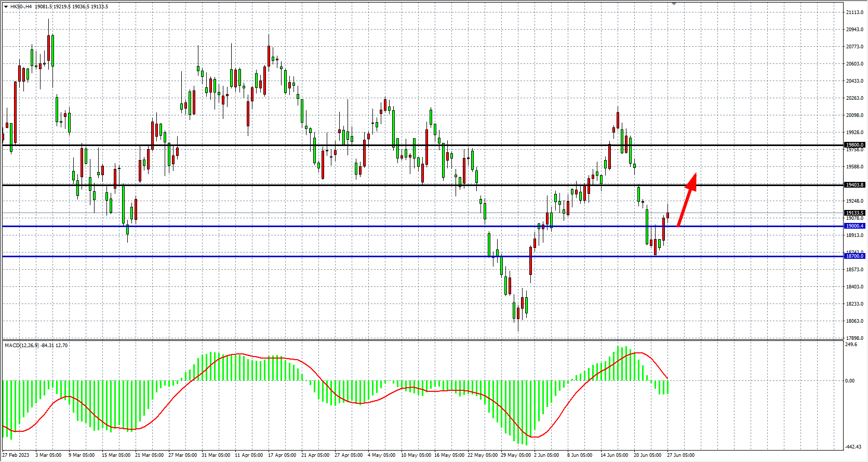The width and height of the screenshot is (868, 462).
Task: Click the HK50-,H4 symbol title text
Action: (x=21, y=7)
